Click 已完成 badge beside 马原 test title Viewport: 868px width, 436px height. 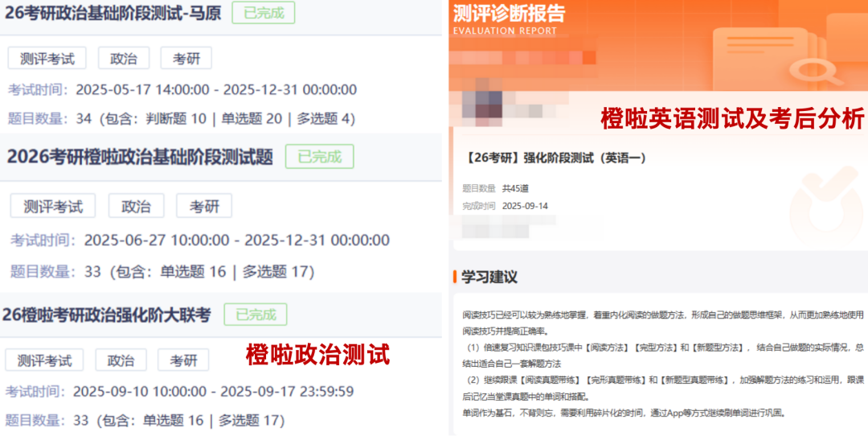pyautogui.click(x=264, y=13)
